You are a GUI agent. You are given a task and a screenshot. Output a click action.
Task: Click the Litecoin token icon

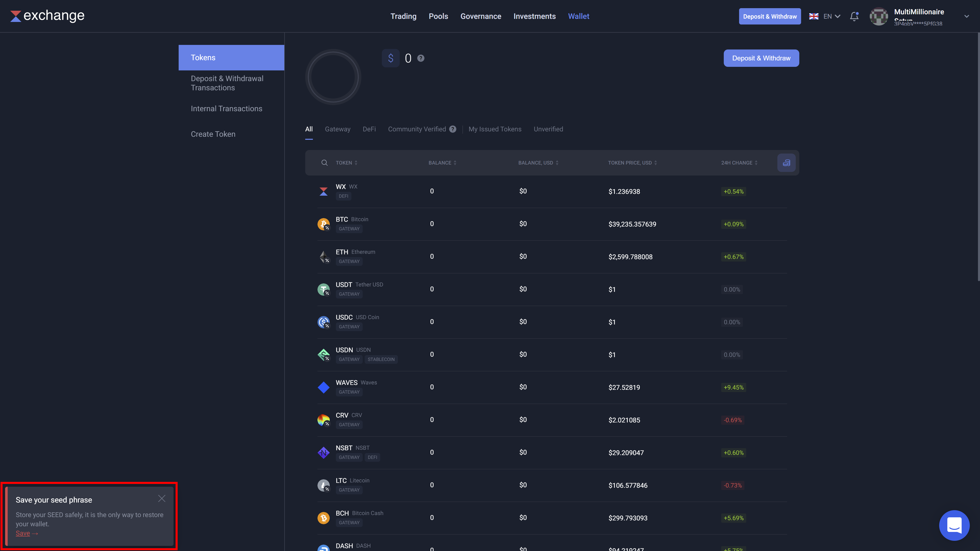[324, 486]
